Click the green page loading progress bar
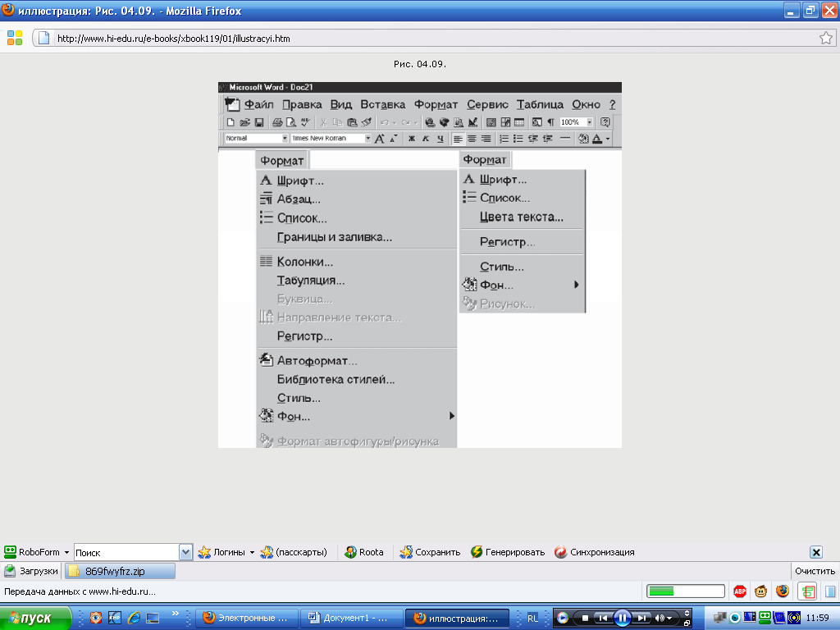The width and height of the screenshot is (840, 630). pyautogui.click(x=685, y=591)
